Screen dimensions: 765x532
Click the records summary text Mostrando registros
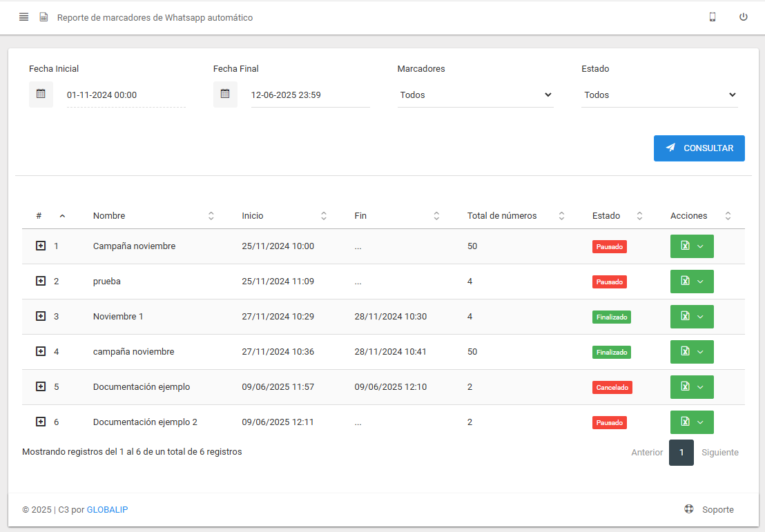pos(132,451)
